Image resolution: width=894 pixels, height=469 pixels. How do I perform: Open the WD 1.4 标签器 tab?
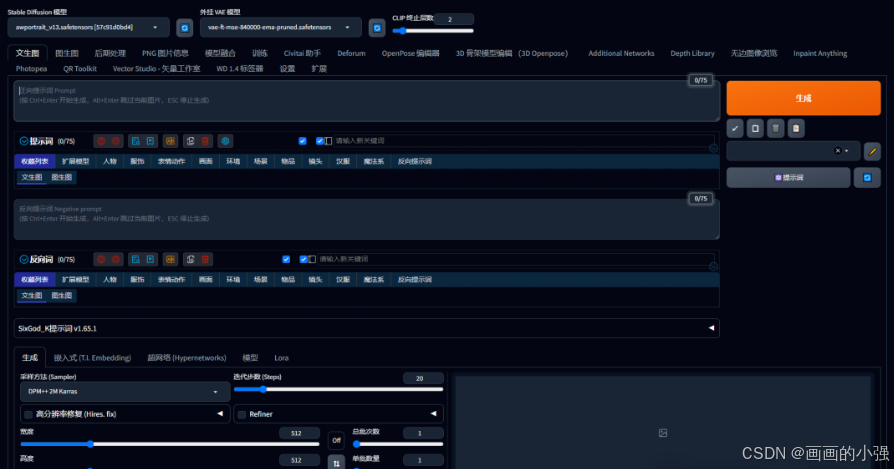click(x=239, y=68)
